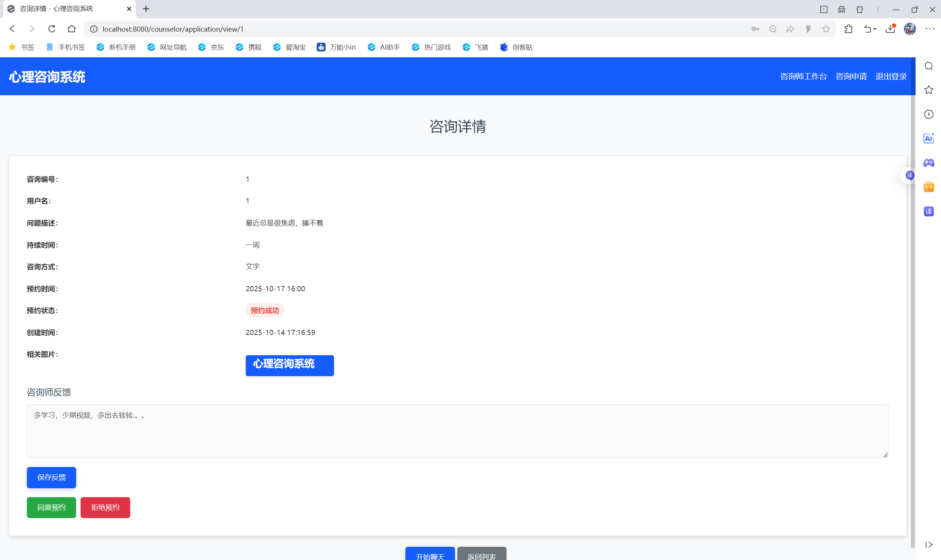Viewport: 941px width, 560px height.
Task: Go to browser home page icon
Action: 72,29
